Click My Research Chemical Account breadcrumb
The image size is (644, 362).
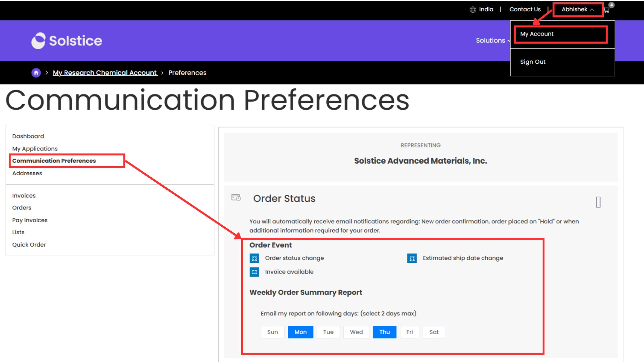pos(105,73)
